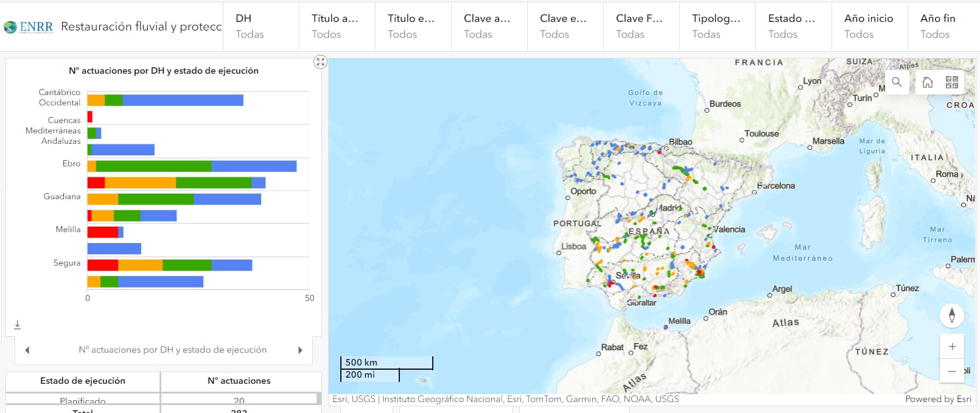Open the map search tool

(897, 82)
